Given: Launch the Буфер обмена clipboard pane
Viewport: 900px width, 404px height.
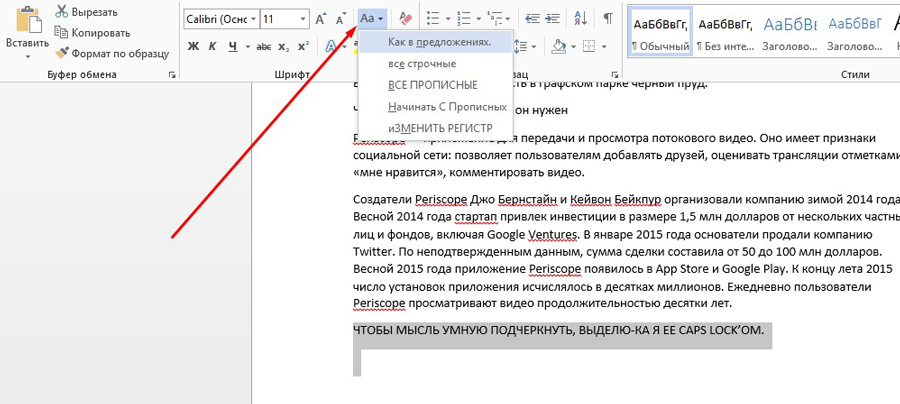Looking at the screenshot, I should click(x=171, y=75).
